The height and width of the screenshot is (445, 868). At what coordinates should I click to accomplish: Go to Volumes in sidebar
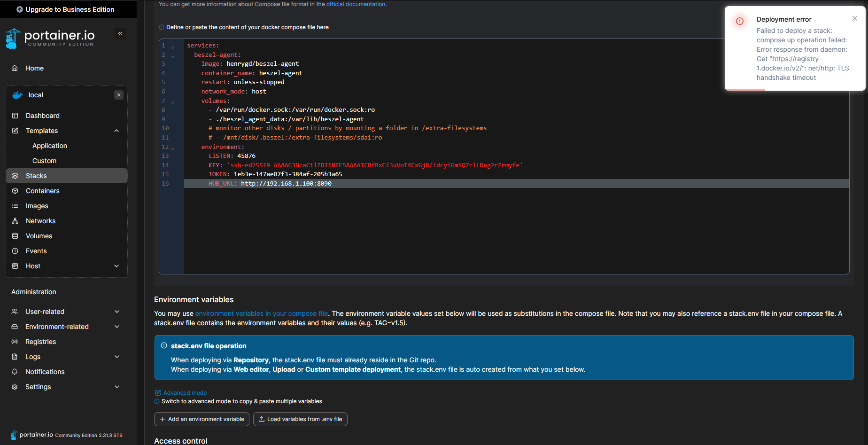(39, 236)
